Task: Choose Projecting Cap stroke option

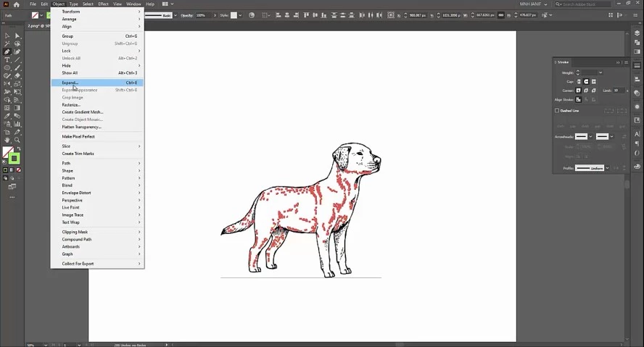Action: (593, 82)
